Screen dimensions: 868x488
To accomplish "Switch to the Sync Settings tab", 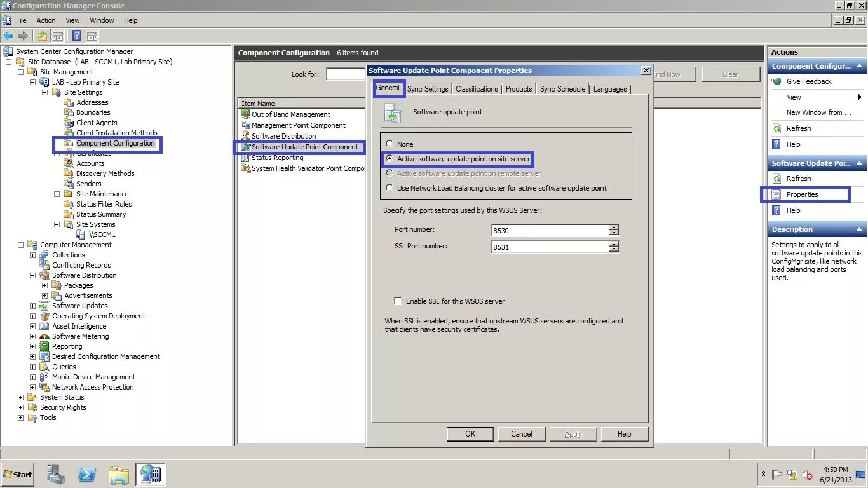I will pos(428,89).
